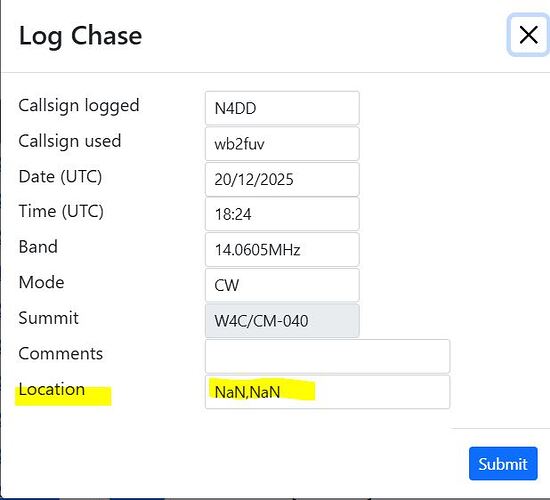Select the Time (UTC) field 18:24
Viewport: 550px width, 500px height.
click(282, 214)
